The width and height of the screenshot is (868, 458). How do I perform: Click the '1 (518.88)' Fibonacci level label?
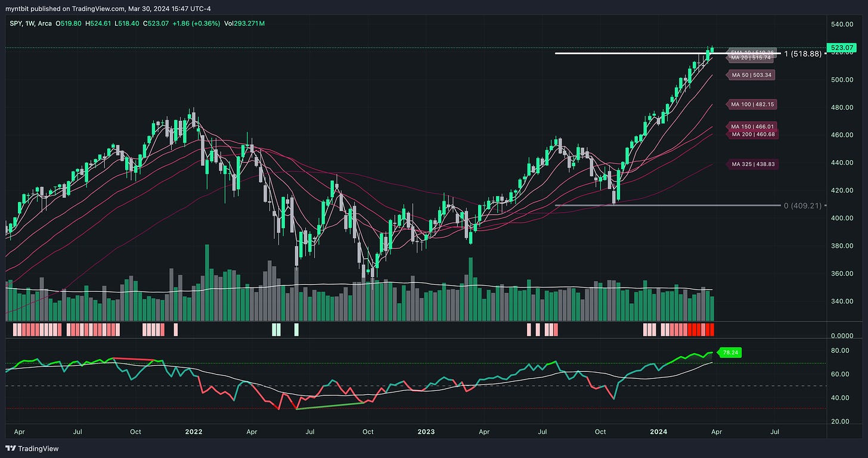pos(802,54)
